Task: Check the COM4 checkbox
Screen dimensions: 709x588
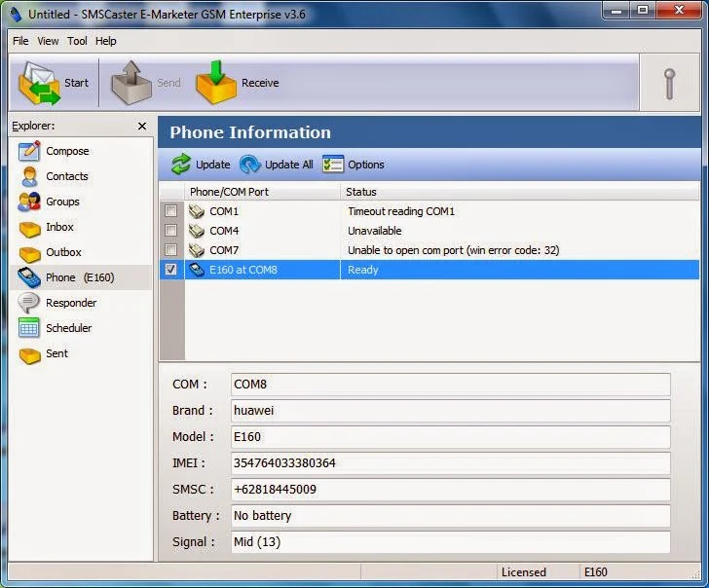Action: coord(171,230)
